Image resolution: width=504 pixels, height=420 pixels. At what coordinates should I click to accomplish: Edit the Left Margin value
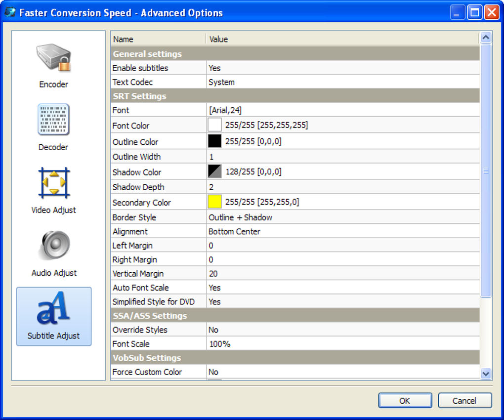pos(343,246)
